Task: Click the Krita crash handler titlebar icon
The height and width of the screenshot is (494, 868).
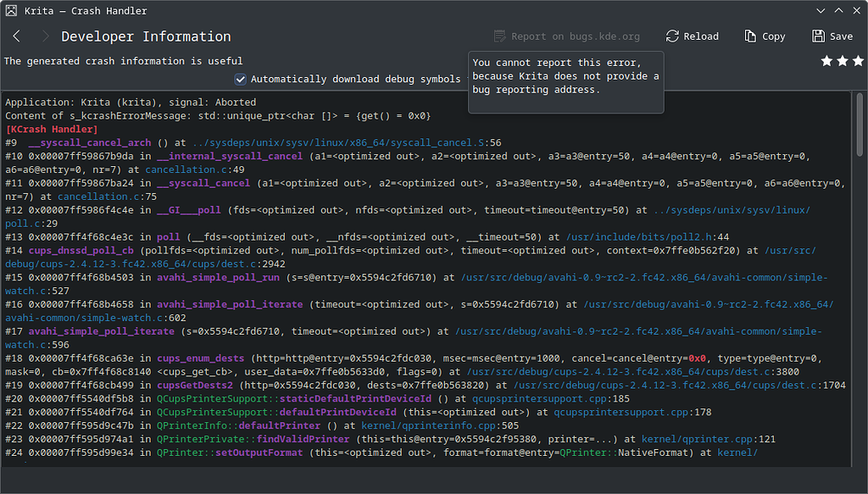Action: click(x=12, y=10)
